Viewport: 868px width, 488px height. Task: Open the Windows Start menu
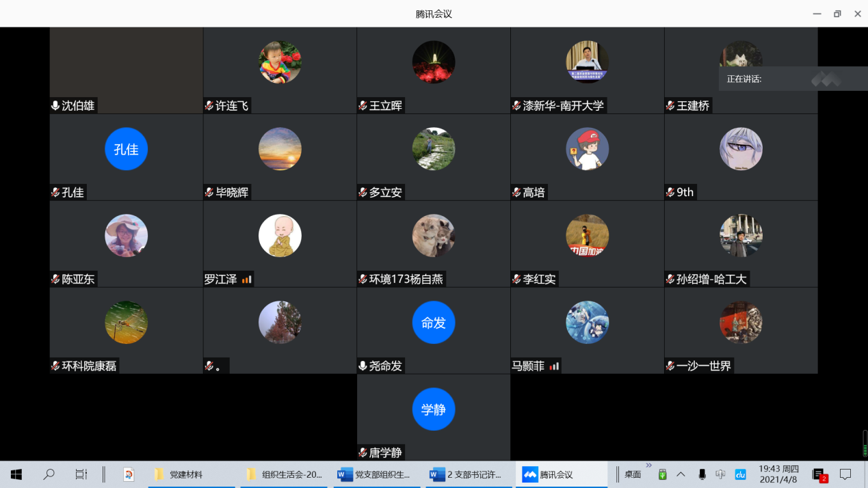click(16, 474)
